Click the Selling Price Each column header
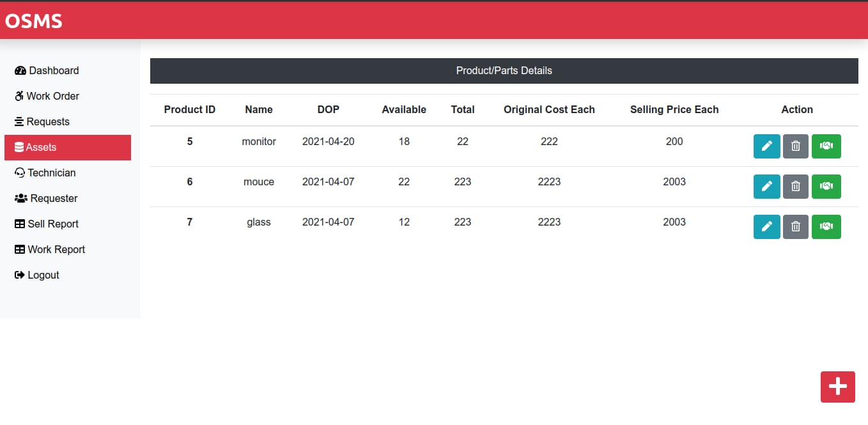Screen dimensions: 868x425 pos(674,109)
